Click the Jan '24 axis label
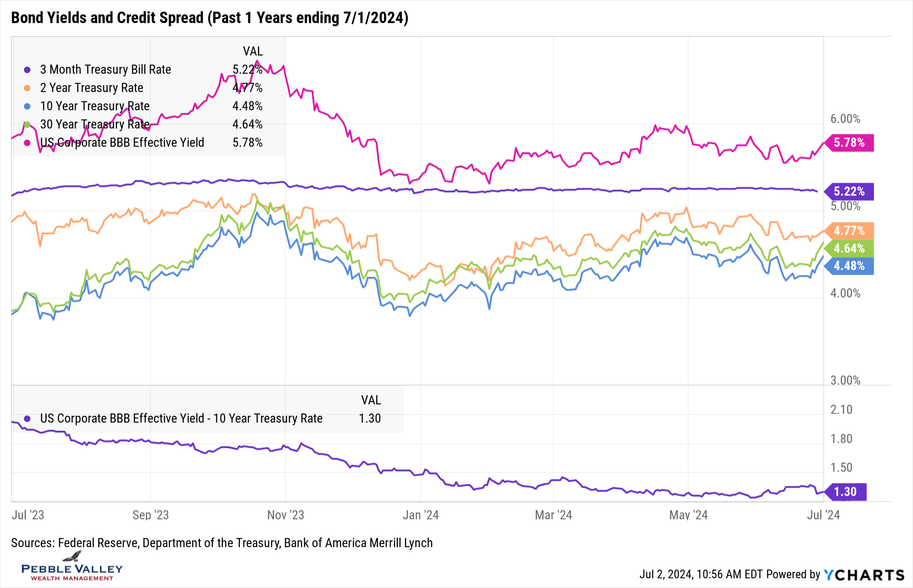913x588 pixels. tap(420, 515)
